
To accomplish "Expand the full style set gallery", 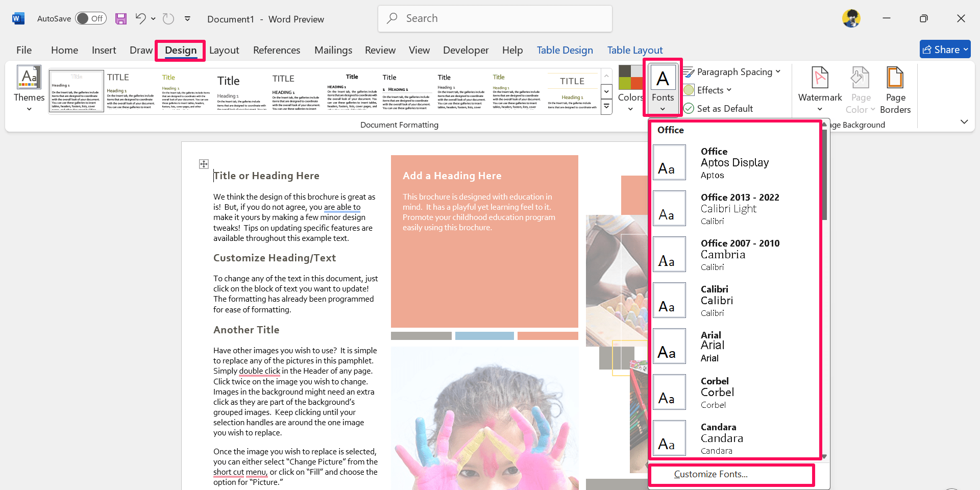I will pos(606,107).
